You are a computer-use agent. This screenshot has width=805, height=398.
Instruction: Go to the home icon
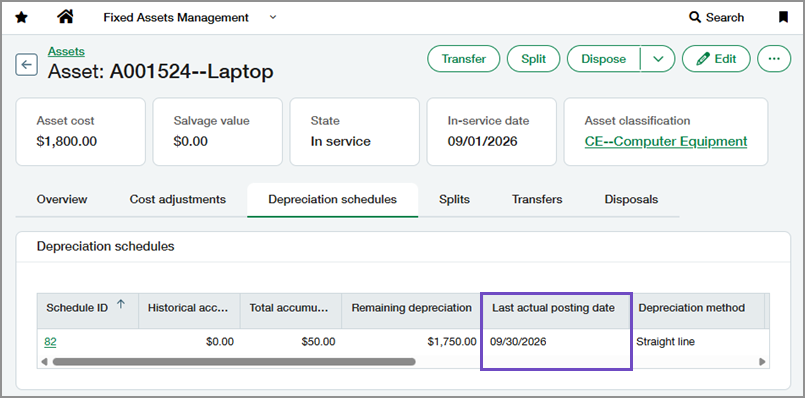point(65,17)
